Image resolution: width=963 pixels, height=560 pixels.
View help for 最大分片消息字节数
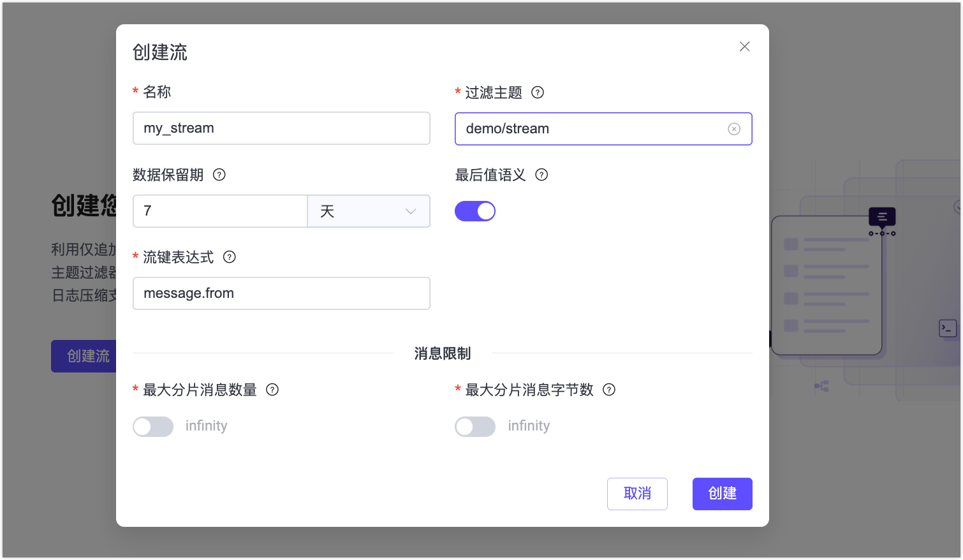(x=609, y=390)
